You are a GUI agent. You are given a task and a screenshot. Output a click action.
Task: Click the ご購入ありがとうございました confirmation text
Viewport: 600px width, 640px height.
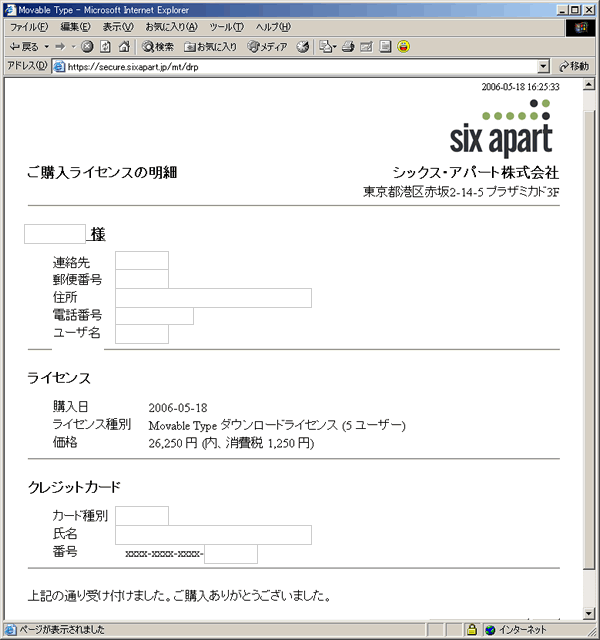(252, 596)
